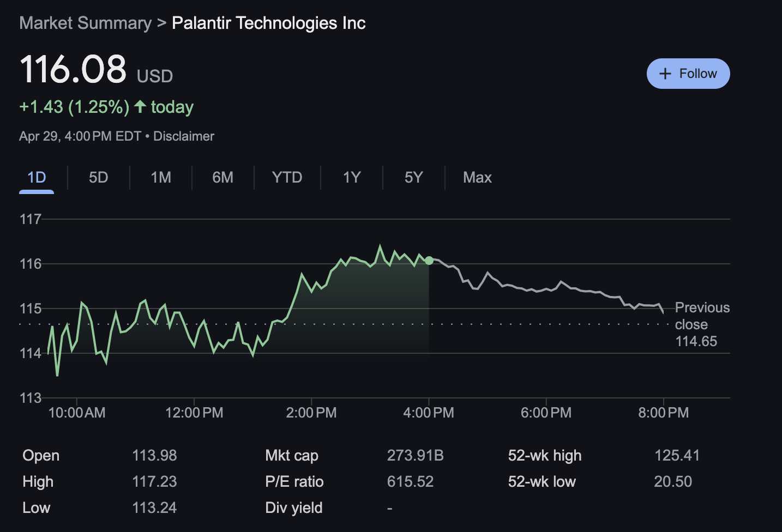Click the P/E ratio label

[294, 482]
